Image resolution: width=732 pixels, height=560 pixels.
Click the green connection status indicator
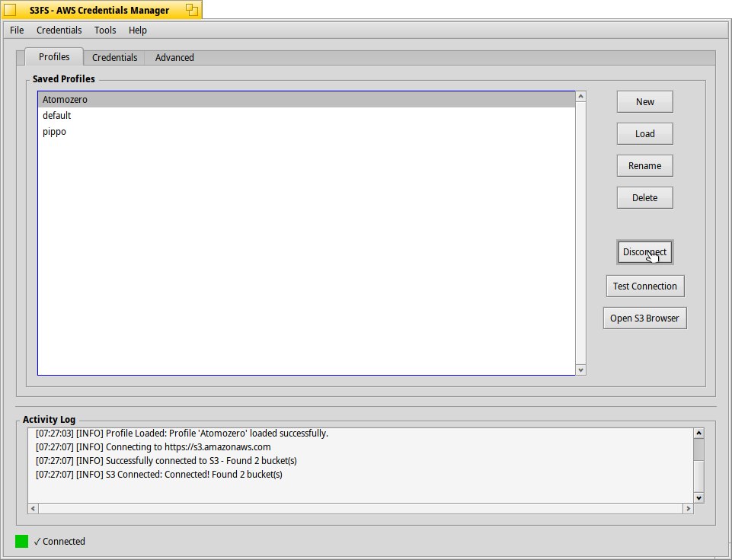[22, 542]
